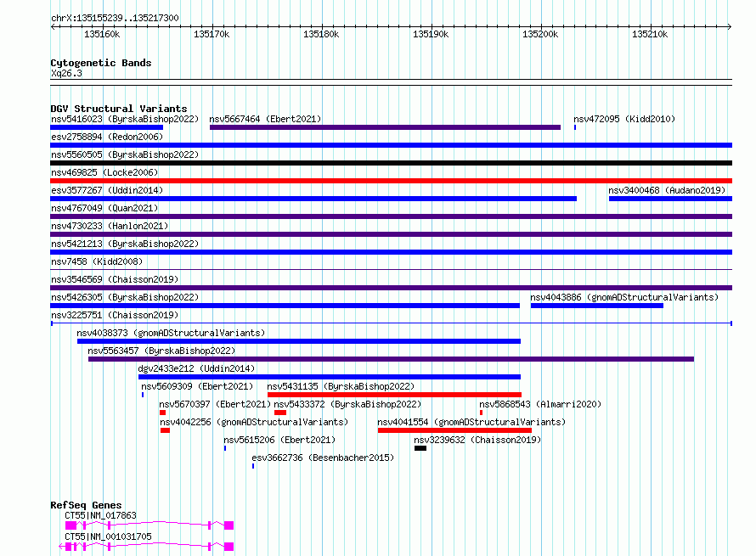This screenshot has height=556, width=756.
Task: Click the Xq26.3 cytogenetic band label
Action: [66, 73]
